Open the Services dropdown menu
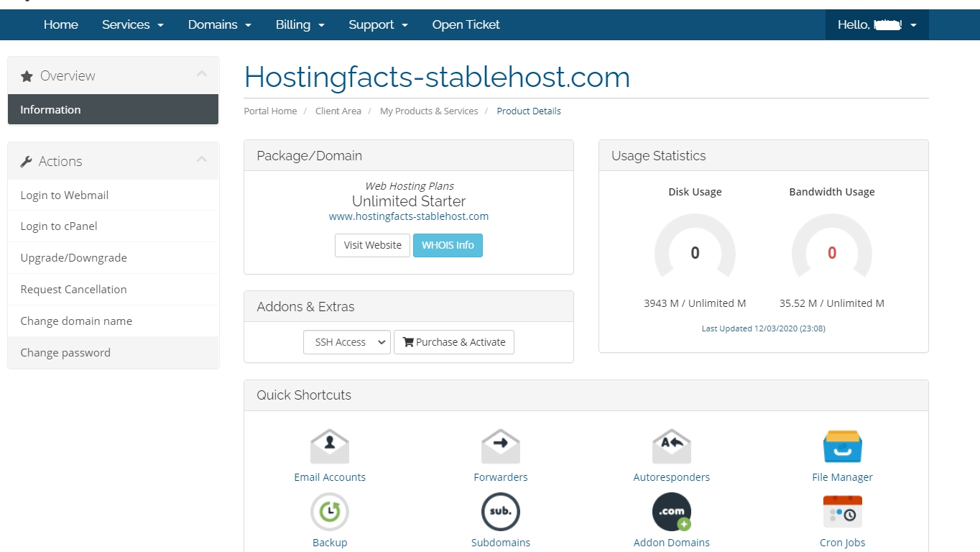The width and height of the screenshot is (980, 552). point(133,24)
